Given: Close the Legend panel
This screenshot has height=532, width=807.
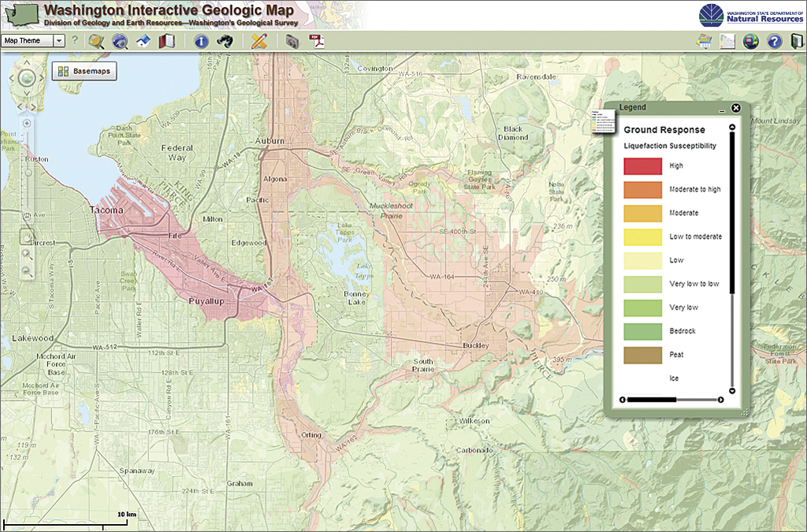Looking at the screenshot, I should [735, 108].
